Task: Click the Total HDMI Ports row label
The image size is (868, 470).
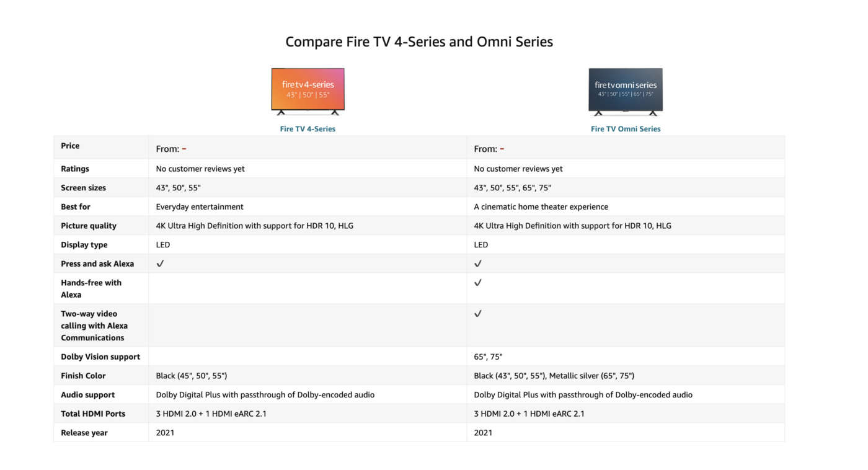Action: (x=93, y=414)
